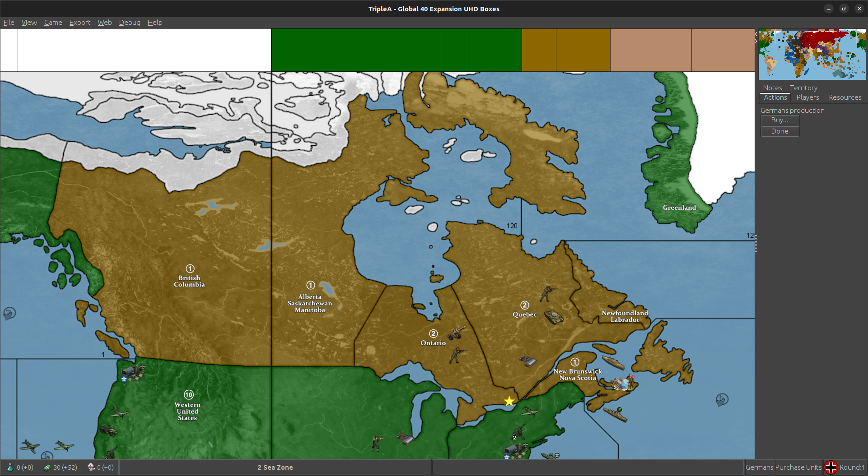
Task: Click the factory icon in Central US
Action: (406, 438)
